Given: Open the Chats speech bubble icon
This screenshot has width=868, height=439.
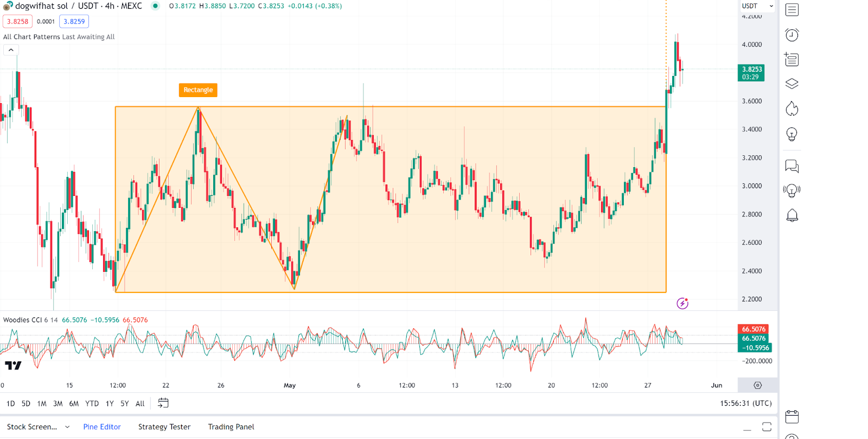Looking at the screenshot, I should [792, 166].
